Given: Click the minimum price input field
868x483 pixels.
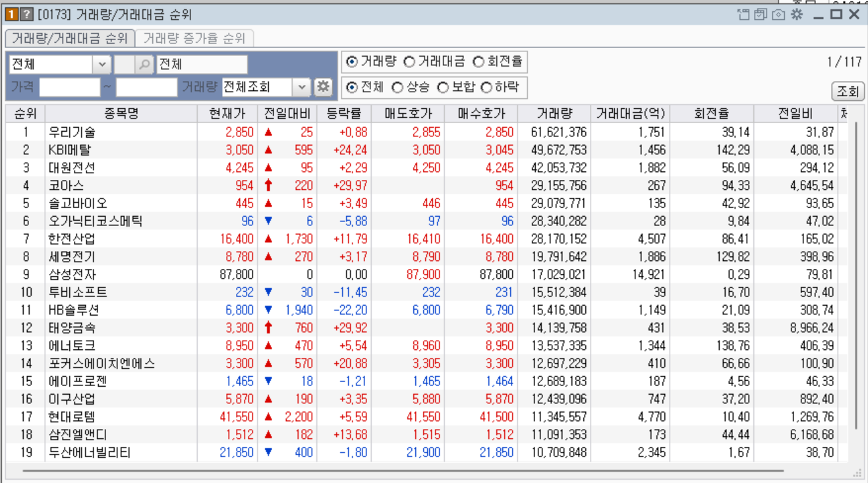Looking at the screenshot, I should pyautogui.click(x=69, y=86).
